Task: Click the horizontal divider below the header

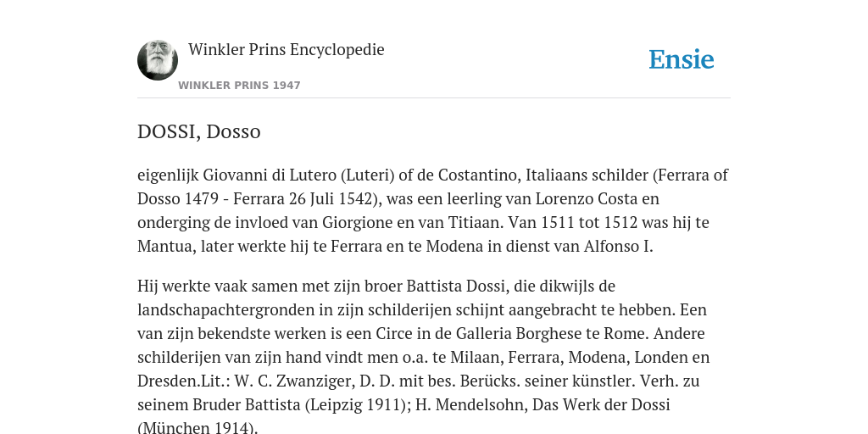Action: (x=434, y=98)
